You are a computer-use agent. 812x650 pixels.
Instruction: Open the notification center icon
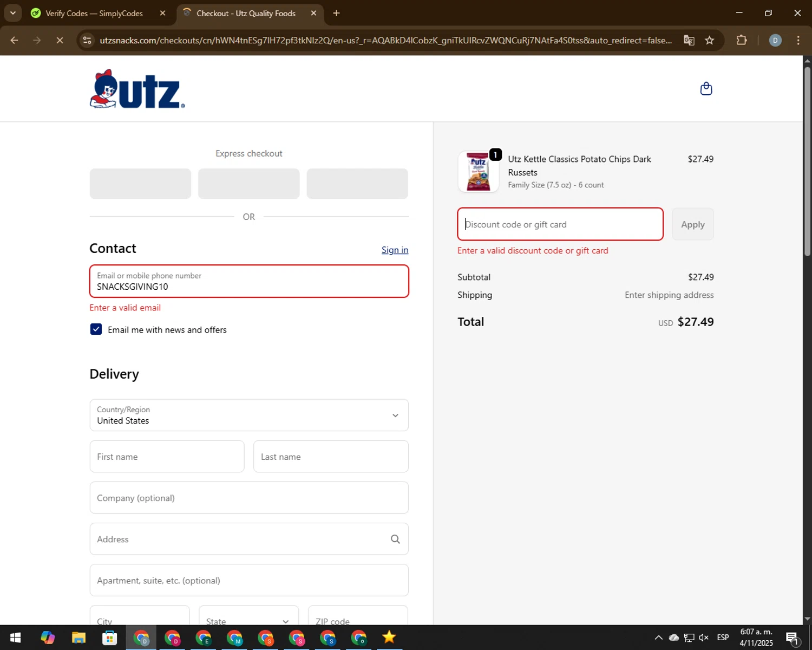[793, 638]
